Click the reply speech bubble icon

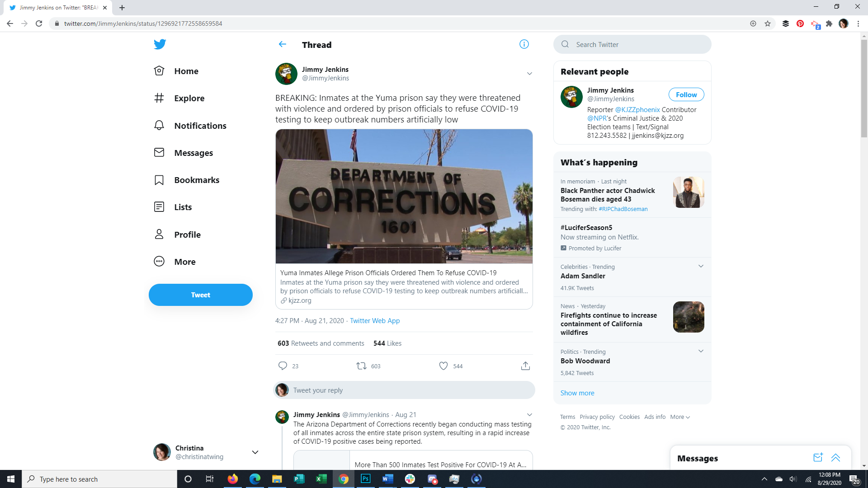pos(283,366)
